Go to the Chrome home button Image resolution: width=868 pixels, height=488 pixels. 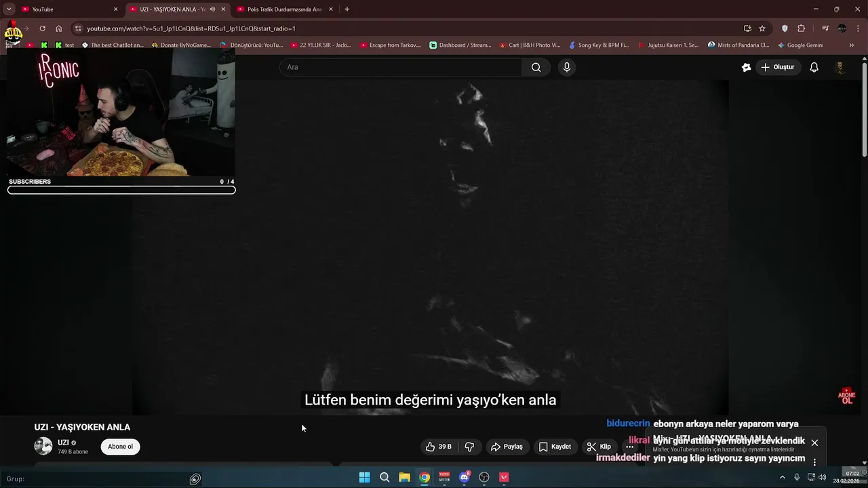click(58, 28)
